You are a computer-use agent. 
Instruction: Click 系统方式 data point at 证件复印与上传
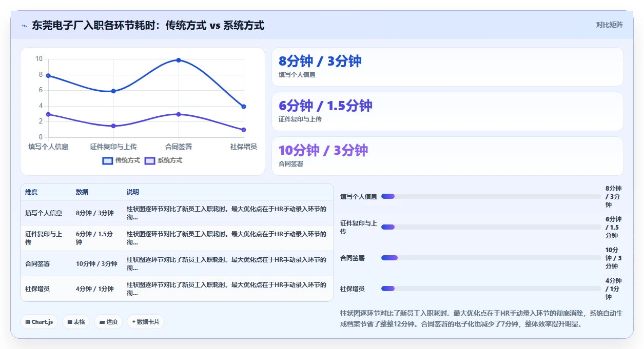113,126
